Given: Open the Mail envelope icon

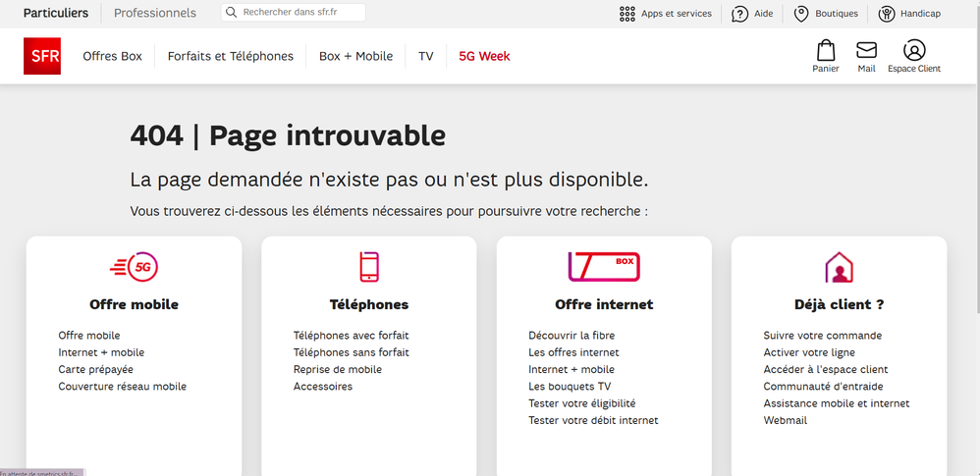Looking at the screenshot, I should pyautogui.click(x=866, y=51).
